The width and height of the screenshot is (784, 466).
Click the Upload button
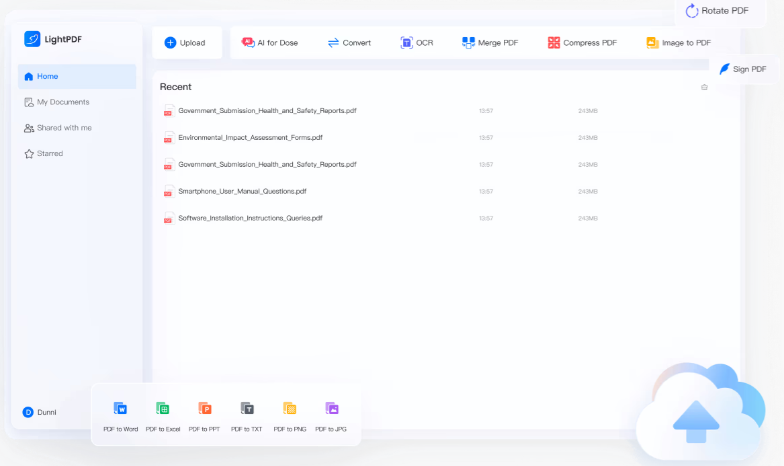[187, 42]
